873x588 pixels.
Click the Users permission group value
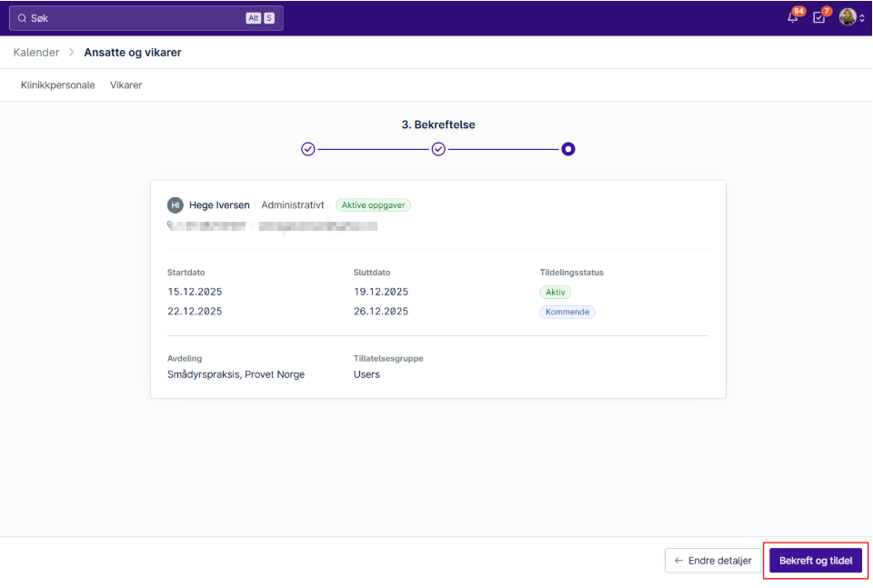pos(366,374)
